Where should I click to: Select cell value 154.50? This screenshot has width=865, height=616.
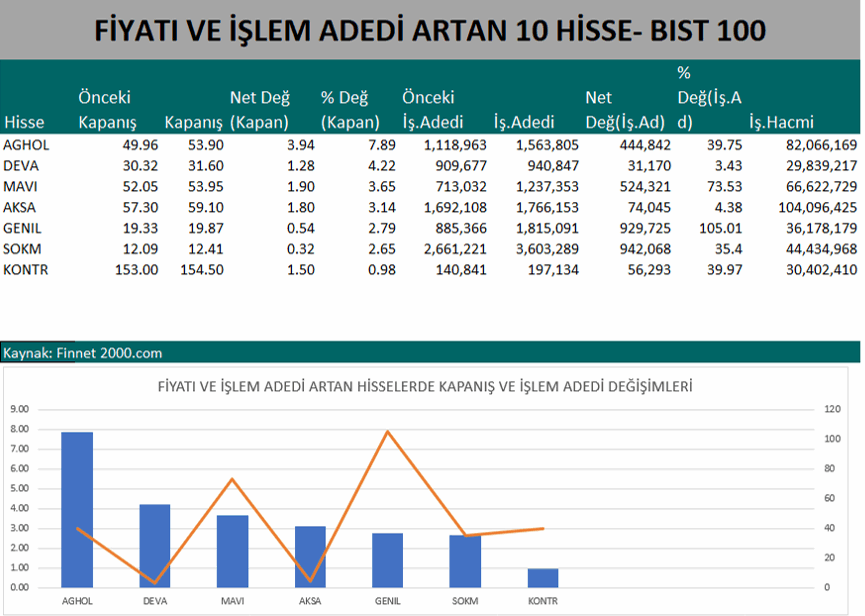tap(202, 270)
